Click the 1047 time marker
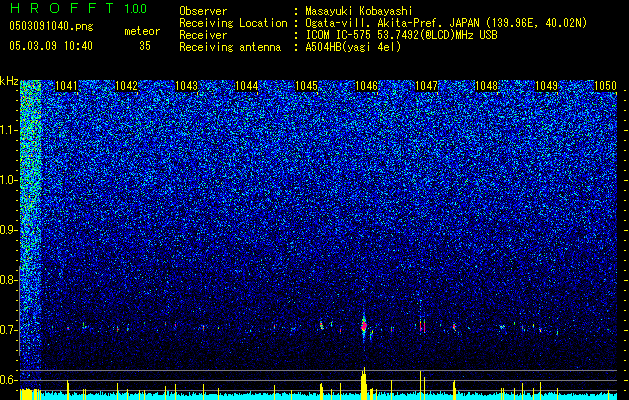629x400 pixels. 426,86
